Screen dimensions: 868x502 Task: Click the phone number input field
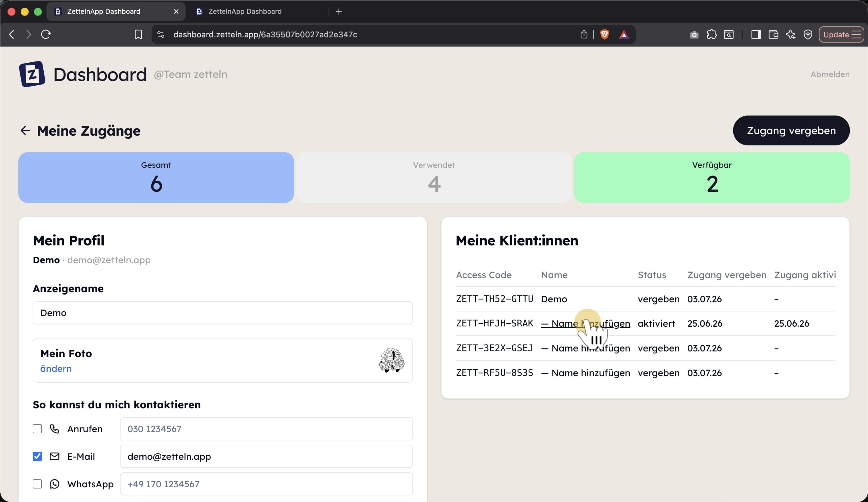click(266, 428)
